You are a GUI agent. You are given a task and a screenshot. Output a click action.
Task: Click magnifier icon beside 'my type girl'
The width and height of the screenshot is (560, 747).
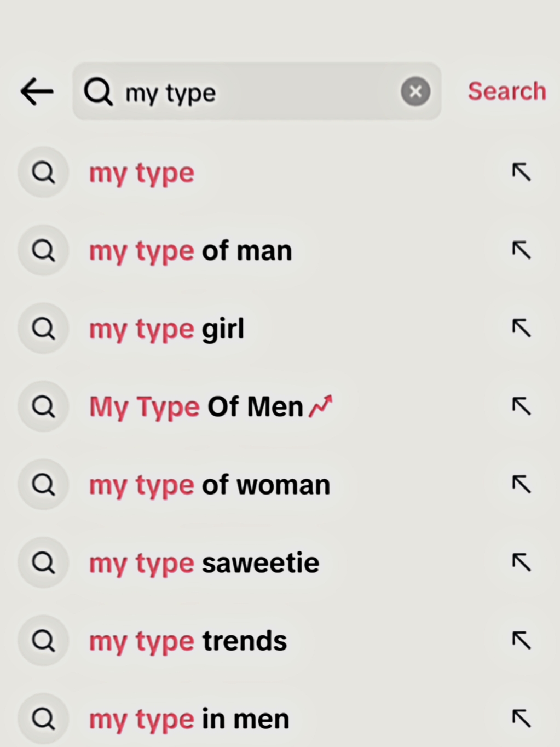43,329
